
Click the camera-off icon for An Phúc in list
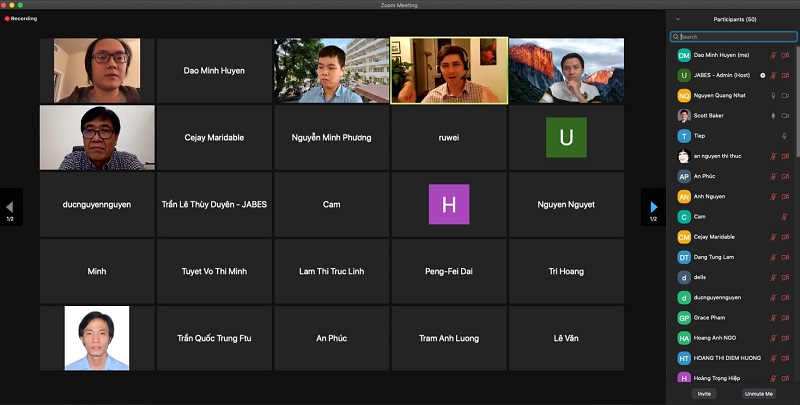tap(785, 176)
